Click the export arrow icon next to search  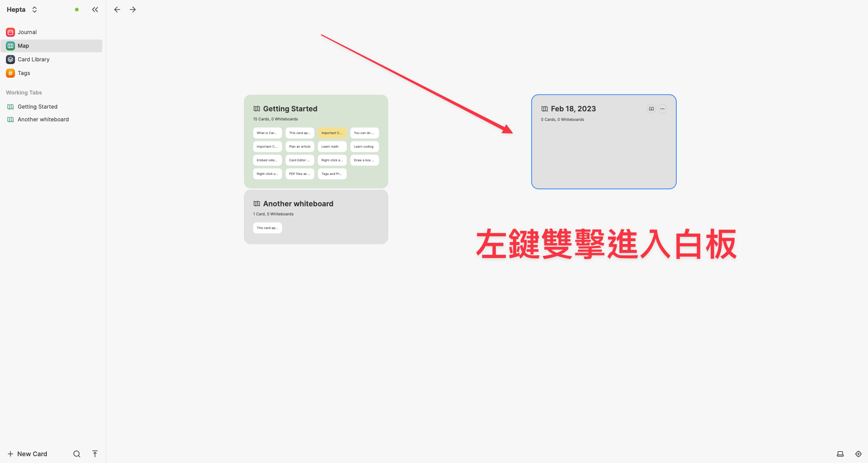(95, 453)
